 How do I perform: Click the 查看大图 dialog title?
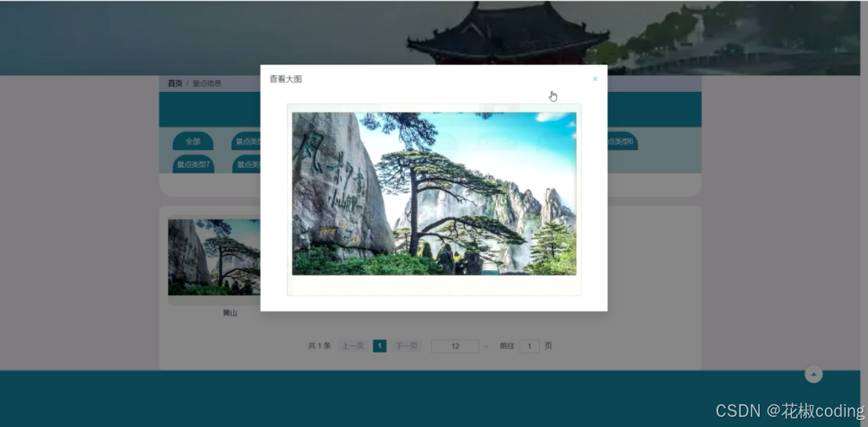click(286, 79)
